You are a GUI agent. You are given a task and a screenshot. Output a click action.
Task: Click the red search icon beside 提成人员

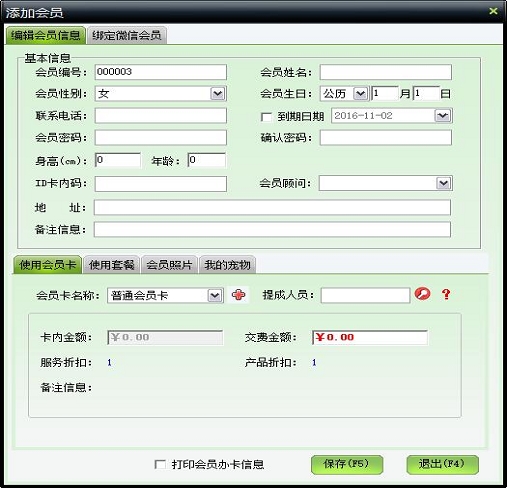pyautogui.click(x=422, y=294)
